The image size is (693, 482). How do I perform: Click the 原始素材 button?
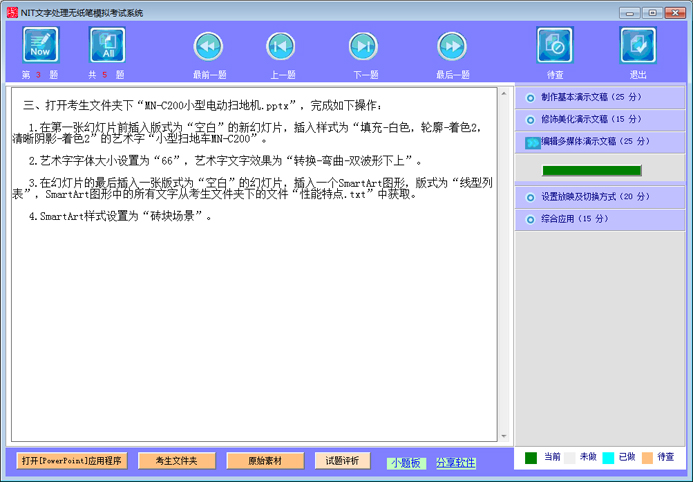[x=263, y=461]
